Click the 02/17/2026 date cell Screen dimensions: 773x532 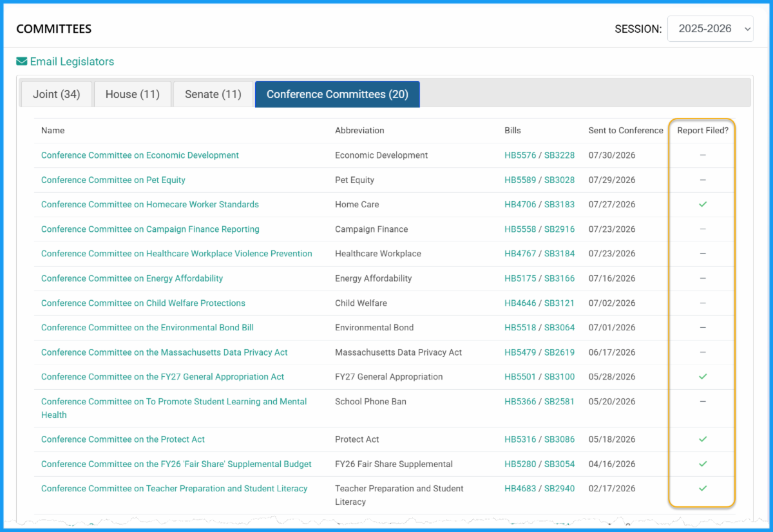pos(612,488)
